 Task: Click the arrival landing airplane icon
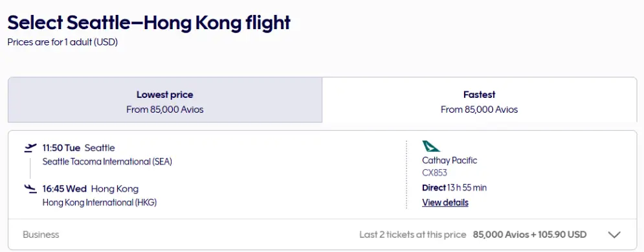[30, 189]
